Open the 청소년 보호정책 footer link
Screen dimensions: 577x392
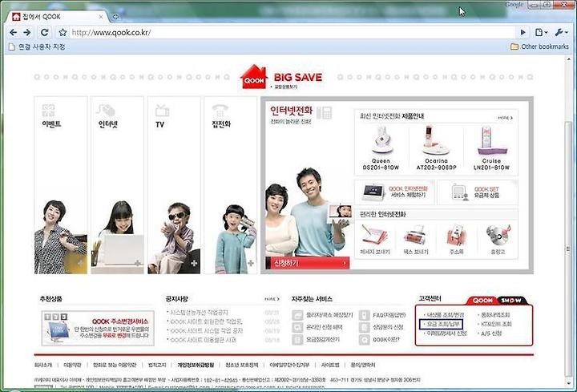pyautogui.click(x=242, y=365)
